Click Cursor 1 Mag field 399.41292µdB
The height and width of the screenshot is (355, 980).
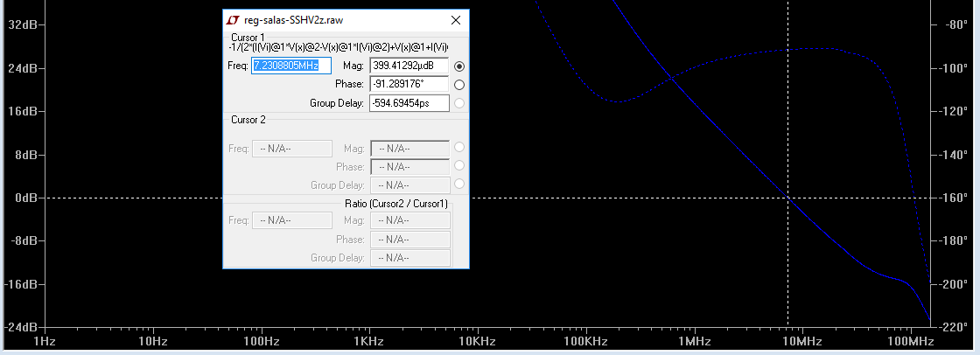[409, 66]
